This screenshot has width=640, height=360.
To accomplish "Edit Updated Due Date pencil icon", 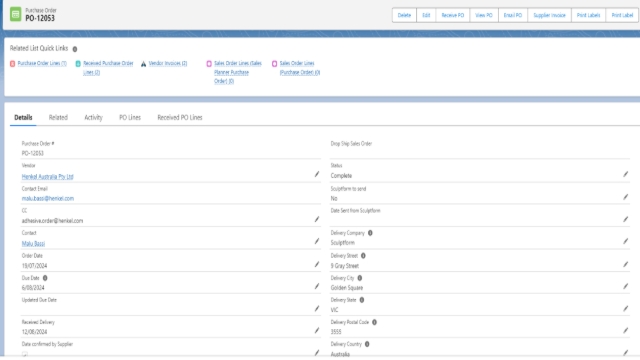I will pyautogui.click(x=317, y=308).
